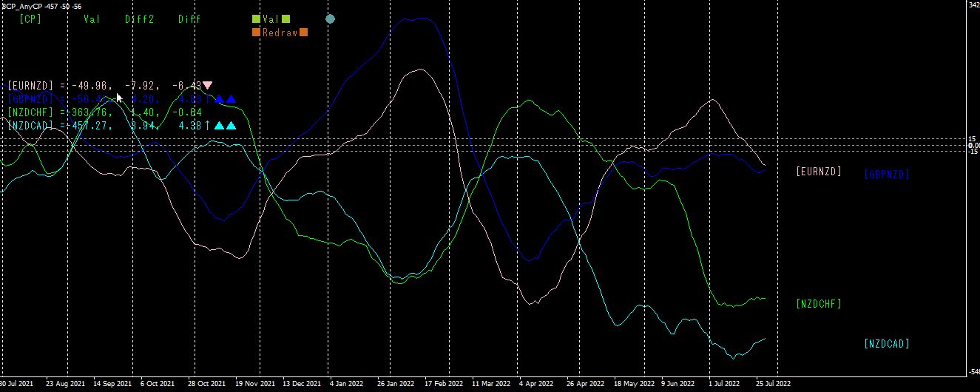Click the [NZDCAD] line label at right
This screenshot has width=980, height=392.
(887, 344)
